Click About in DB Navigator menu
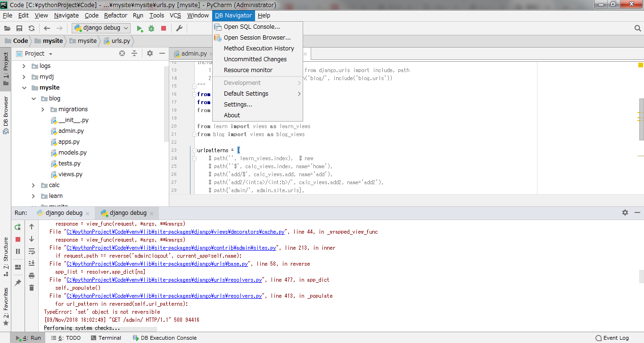 pos(257,115)
